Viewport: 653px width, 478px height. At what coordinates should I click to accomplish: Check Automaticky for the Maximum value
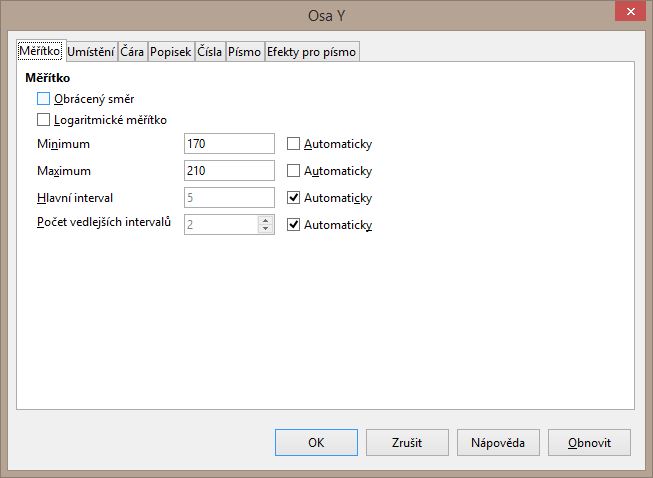(294, 171)
